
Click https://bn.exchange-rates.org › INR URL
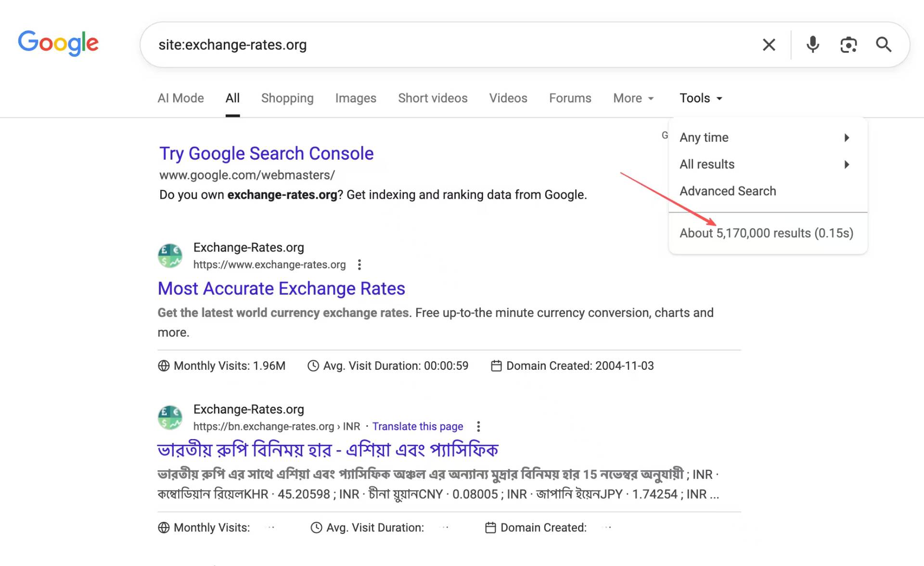tap(277, 427)
